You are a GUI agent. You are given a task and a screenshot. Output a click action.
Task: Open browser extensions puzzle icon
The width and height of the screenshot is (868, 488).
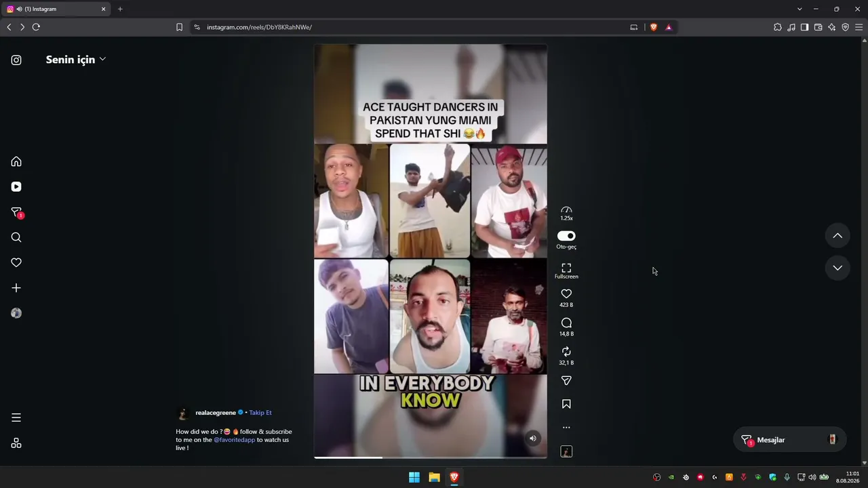coord(778,27)
